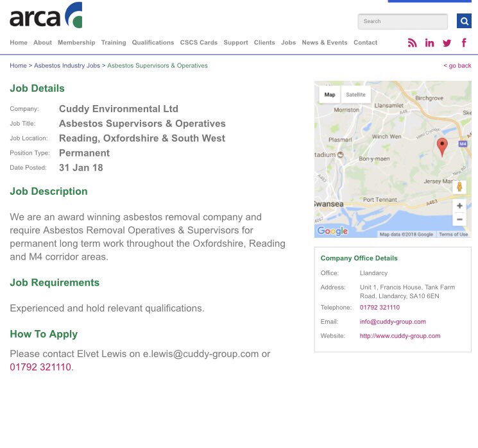
Task: Open the Twitter icon
Action: [x=447, y=43]
